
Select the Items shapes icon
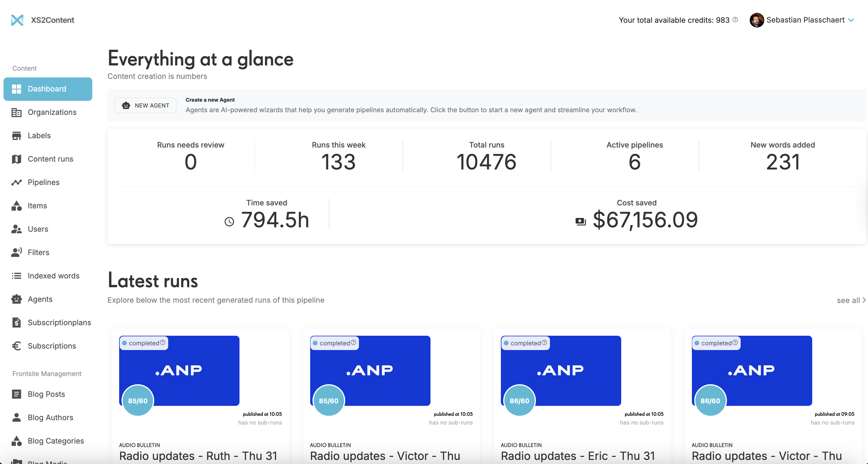[17, 205]
